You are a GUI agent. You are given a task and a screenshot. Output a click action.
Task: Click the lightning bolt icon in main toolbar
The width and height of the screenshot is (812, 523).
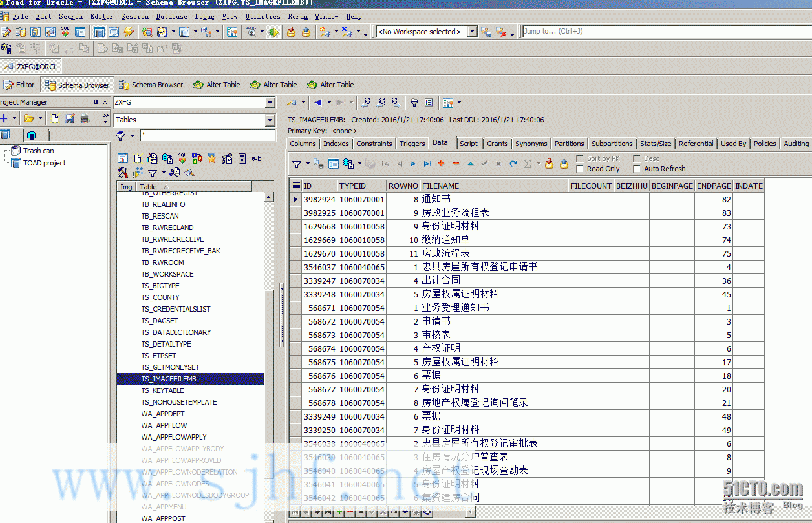click(x=129, y=32)
